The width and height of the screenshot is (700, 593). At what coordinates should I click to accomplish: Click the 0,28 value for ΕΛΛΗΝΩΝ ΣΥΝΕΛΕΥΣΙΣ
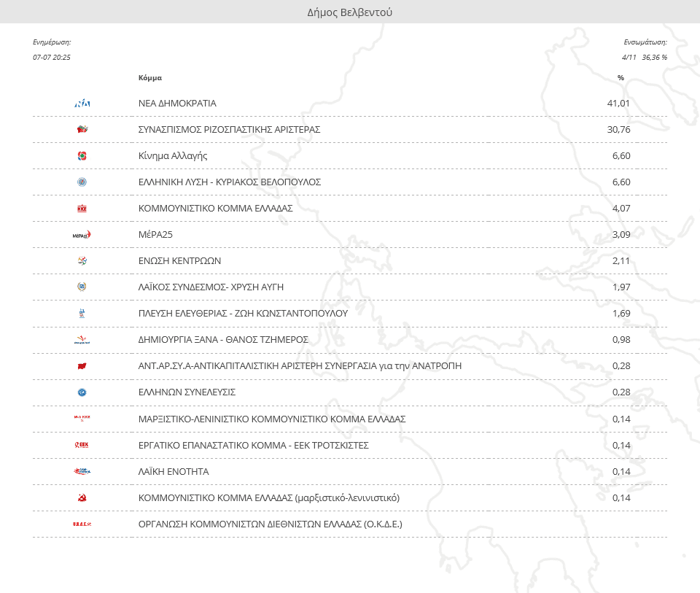tap(621, 392)
